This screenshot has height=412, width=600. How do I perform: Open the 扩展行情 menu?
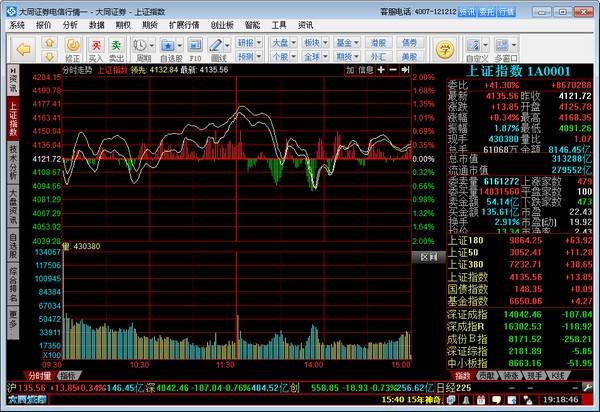click(187, 24)
